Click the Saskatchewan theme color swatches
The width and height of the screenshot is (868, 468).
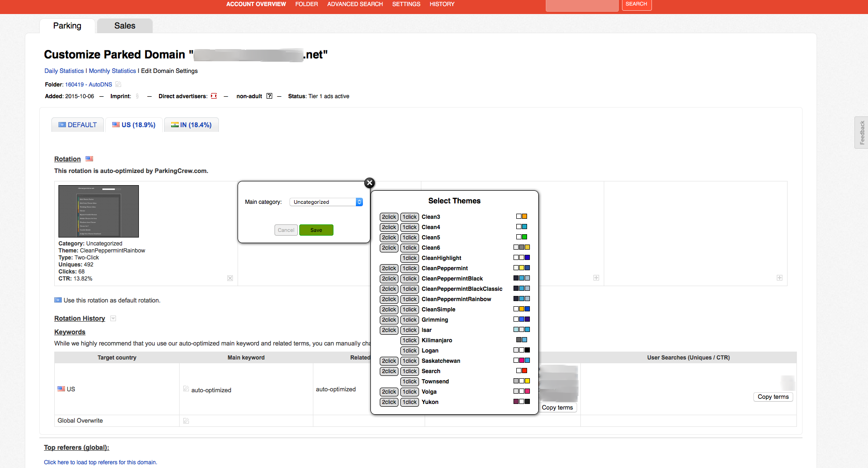tap(521, 360)
